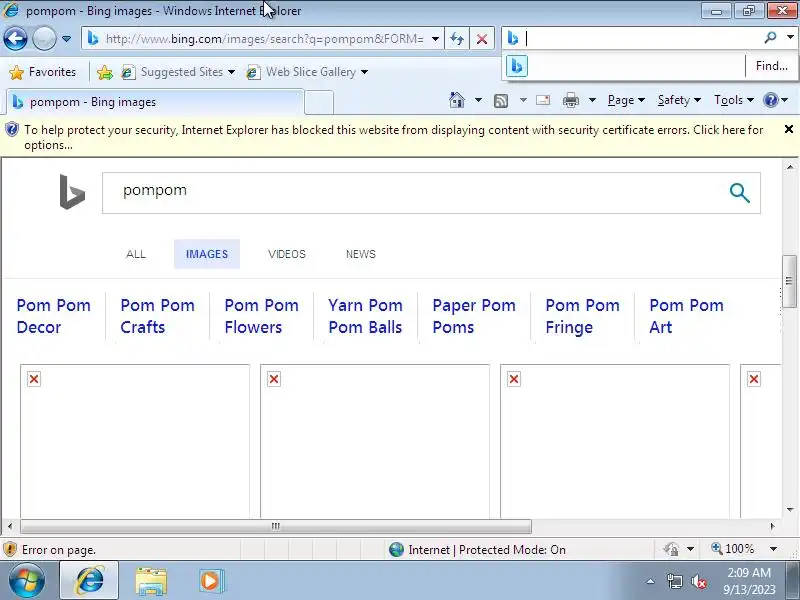The width and height of the screenshot is (800, 600).
Task: Click the horizontal scrollbar thumb
Action: pyautogui.click(x=276, y=526)
